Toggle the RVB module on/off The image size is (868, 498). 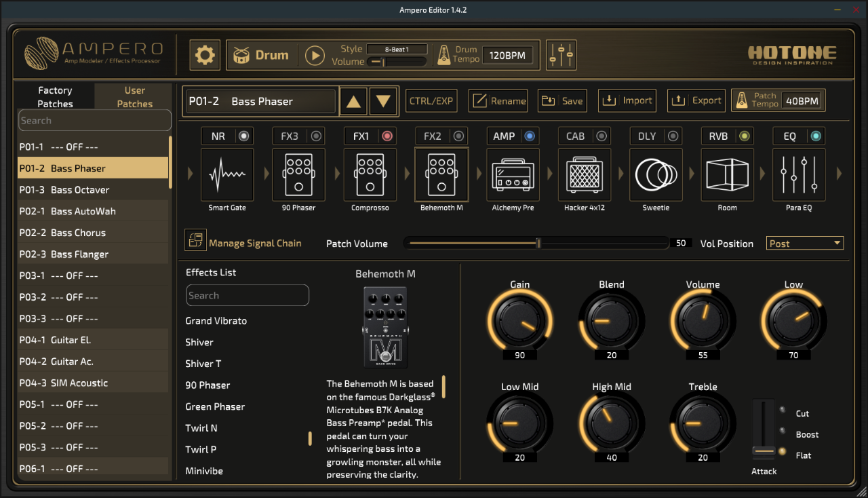click(x=745, y=136)
